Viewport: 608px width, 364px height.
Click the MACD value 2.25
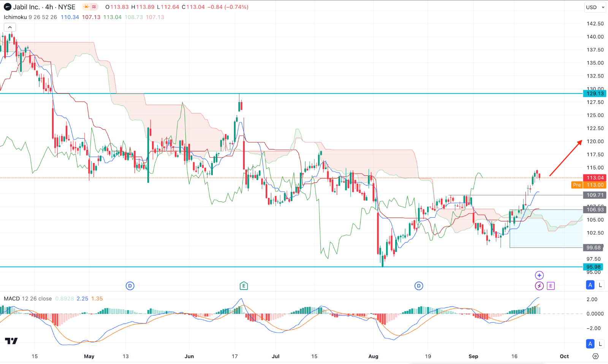pos(82,299)
